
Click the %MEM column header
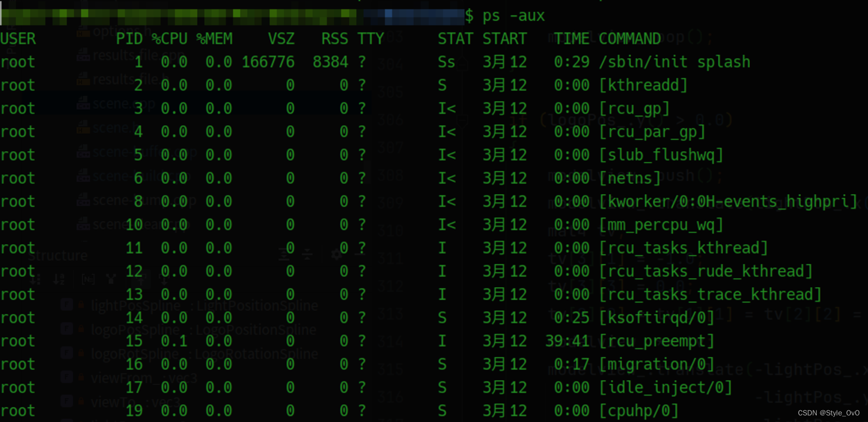pyautogui.click(x=214, y=39)
